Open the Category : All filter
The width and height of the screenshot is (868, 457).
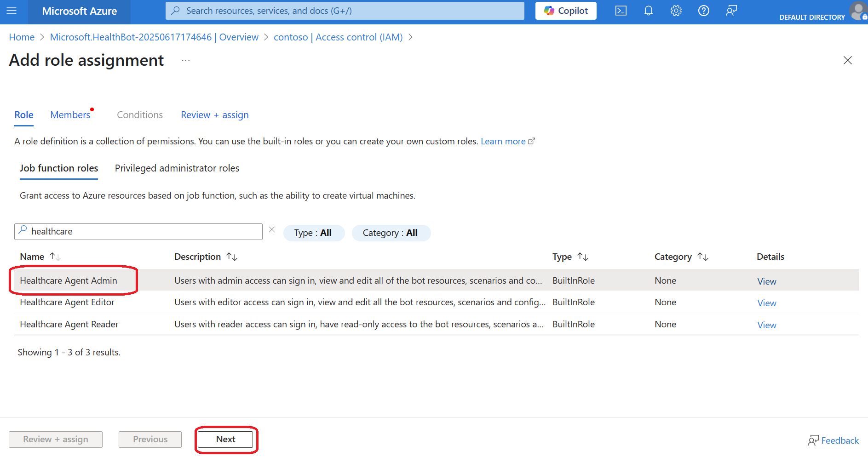tap(391, 233)
